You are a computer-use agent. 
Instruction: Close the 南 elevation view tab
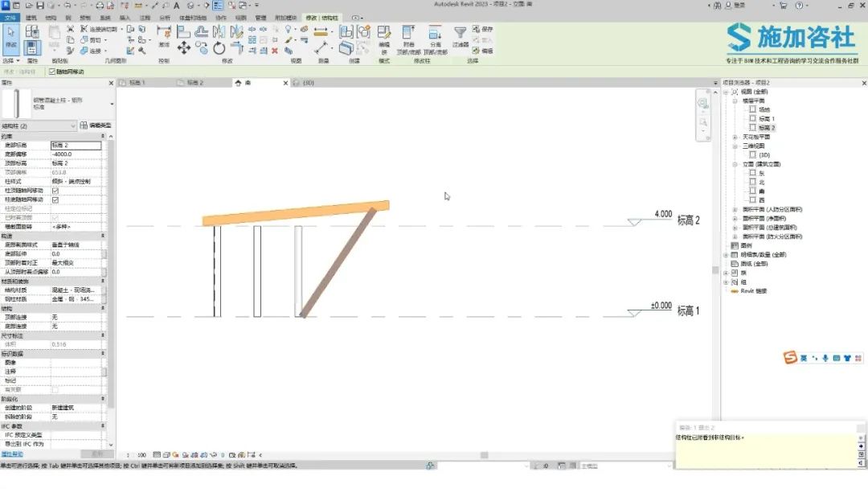tap(285, 83)
